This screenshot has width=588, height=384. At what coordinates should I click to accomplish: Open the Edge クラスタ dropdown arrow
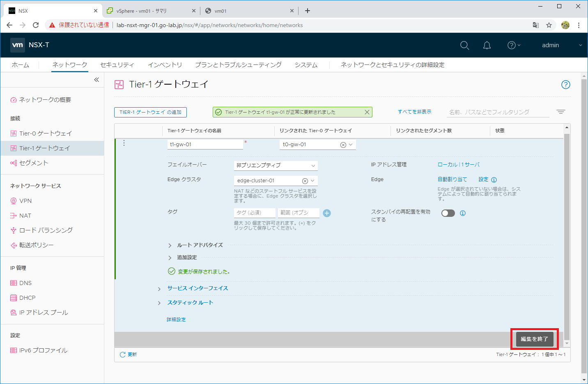coord(312,181)
